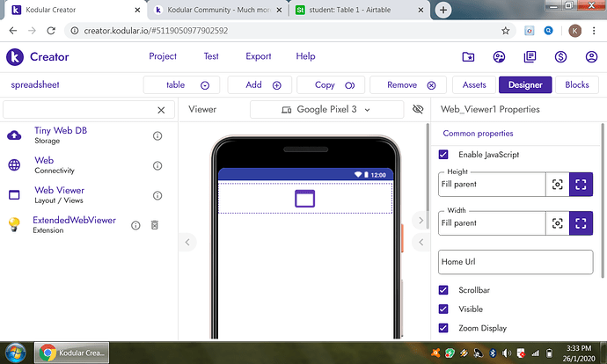Click the Height value field
Screen dimensions: 607x364
click(492, 185)
